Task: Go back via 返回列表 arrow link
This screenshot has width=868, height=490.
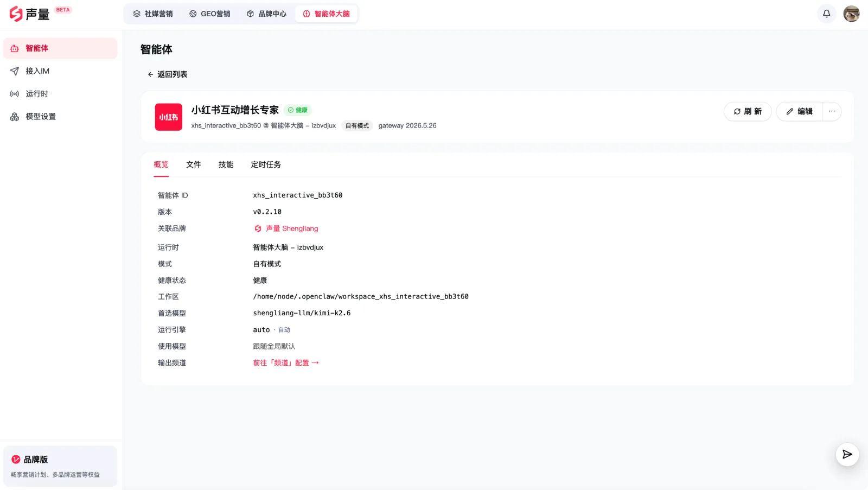Action: (167, 74)
